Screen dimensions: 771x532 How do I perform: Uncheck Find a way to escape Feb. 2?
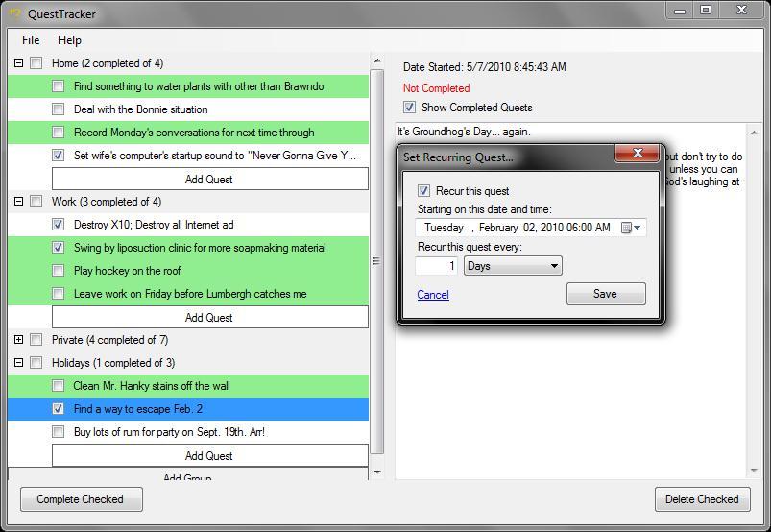tap(58, 408)
